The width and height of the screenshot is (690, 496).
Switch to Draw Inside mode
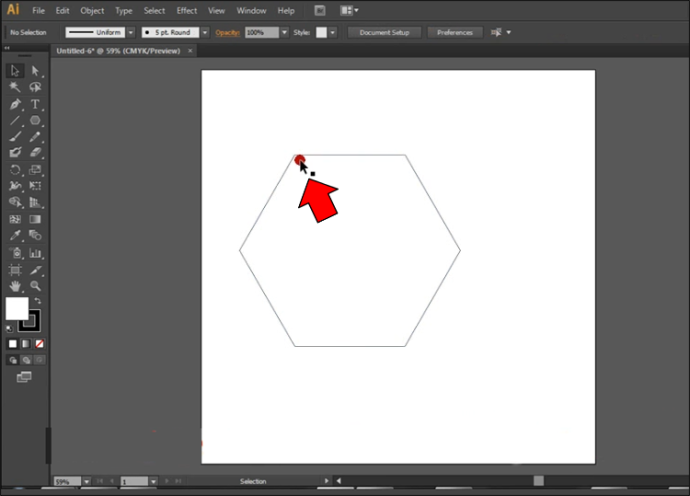coord(39,360)
